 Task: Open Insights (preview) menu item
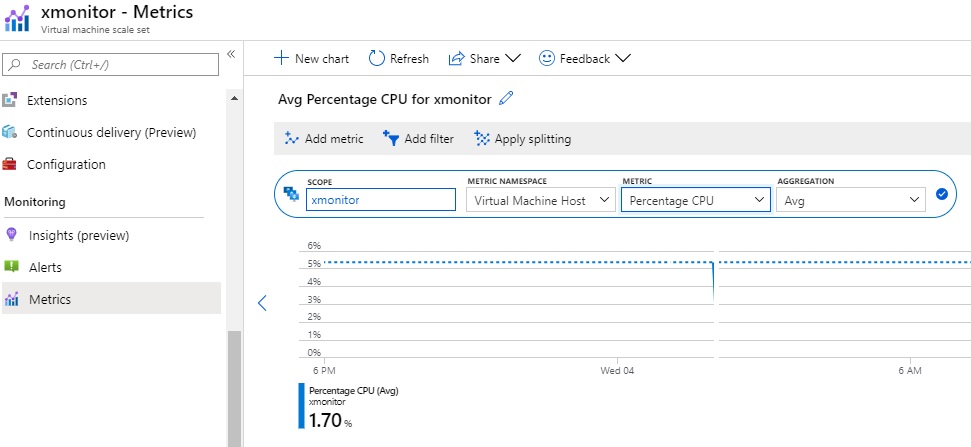point(78,235)
